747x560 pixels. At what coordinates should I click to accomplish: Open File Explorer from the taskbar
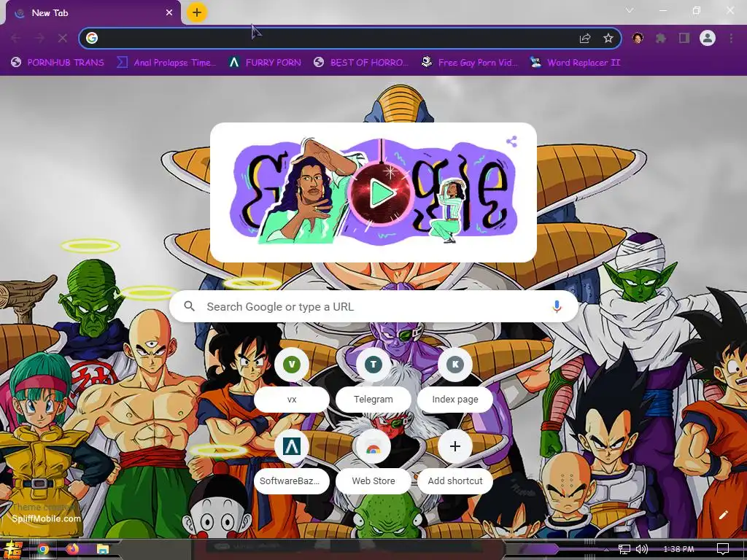pos(102,550)
